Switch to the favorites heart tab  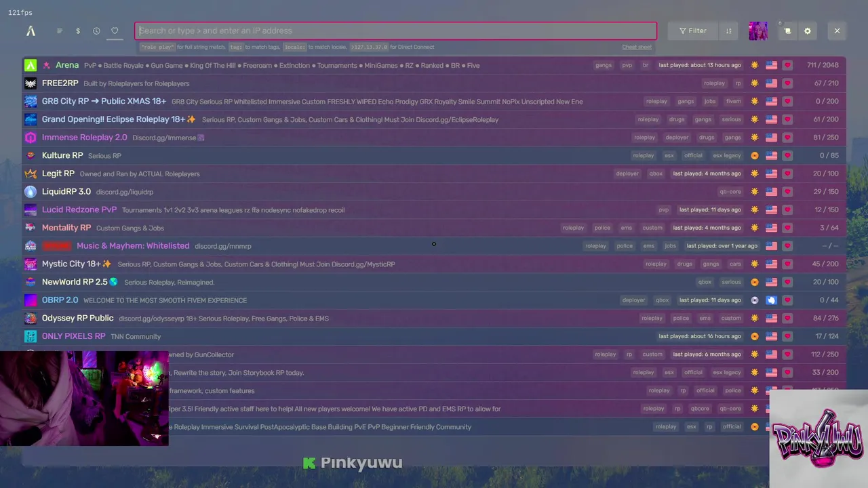click(115, 31)
